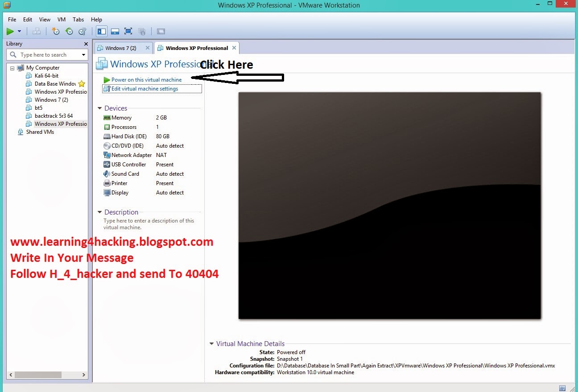Close the Library panel with its X
This screenshot has height=392, width=578.
click(86, 44)
